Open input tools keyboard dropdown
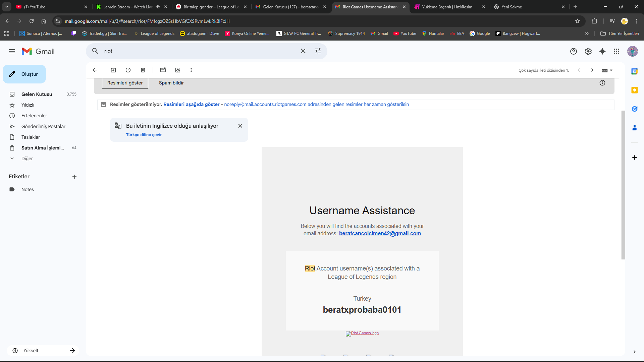The height and width of the screenshot is (362, 644). tap(607, 70)
